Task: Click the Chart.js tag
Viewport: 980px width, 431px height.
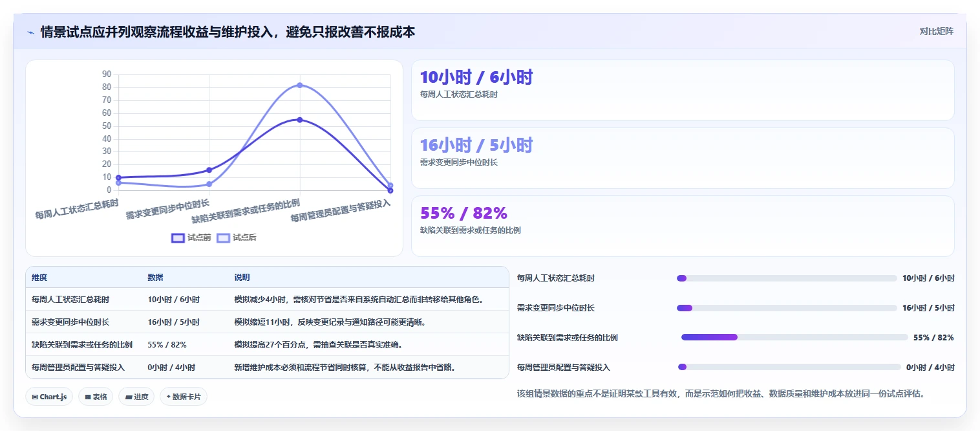Action: click(49, 397)
